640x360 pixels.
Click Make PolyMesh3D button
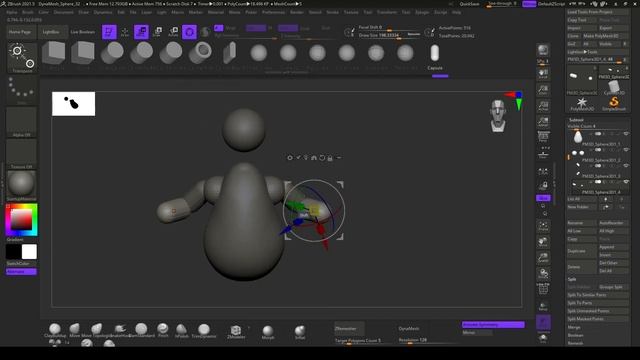click(605, 36)
